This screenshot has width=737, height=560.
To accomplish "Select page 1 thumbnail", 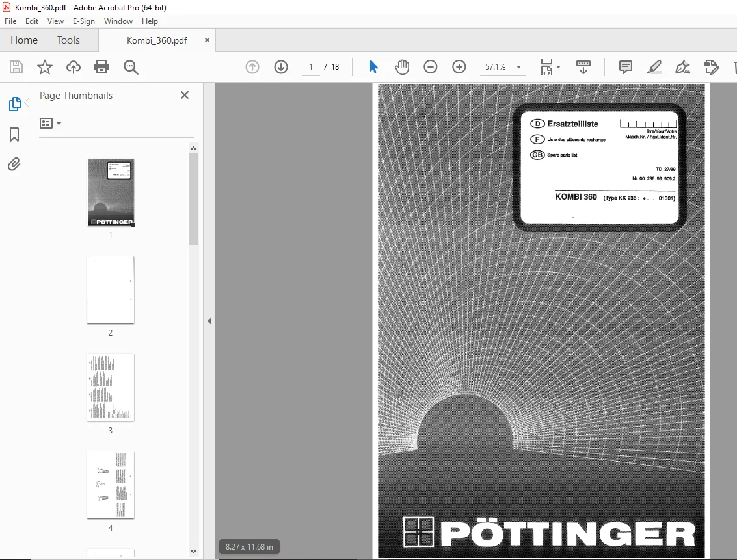I will (x=111, y=192).
